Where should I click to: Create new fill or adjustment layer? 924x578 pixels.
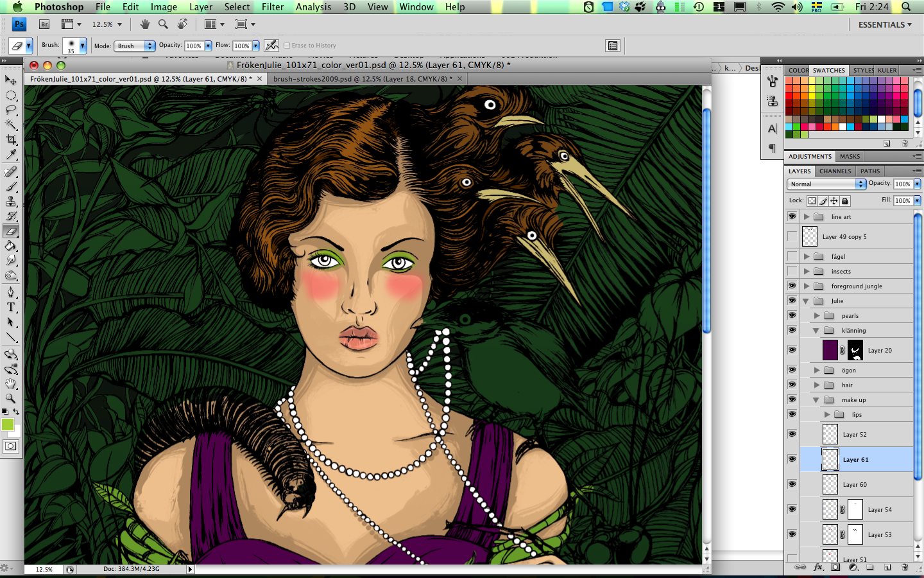[x=853, y=567]
